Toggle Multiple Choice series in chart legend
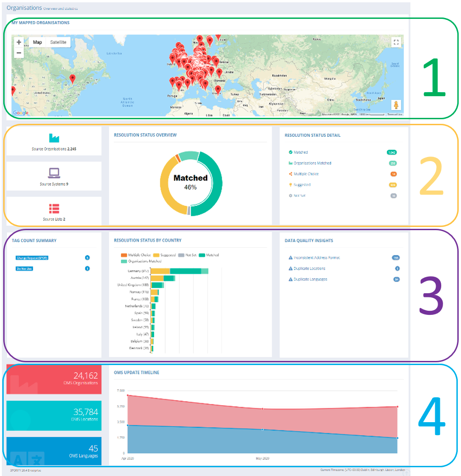This screenshot has width=461, height=476. pos(136,255)
